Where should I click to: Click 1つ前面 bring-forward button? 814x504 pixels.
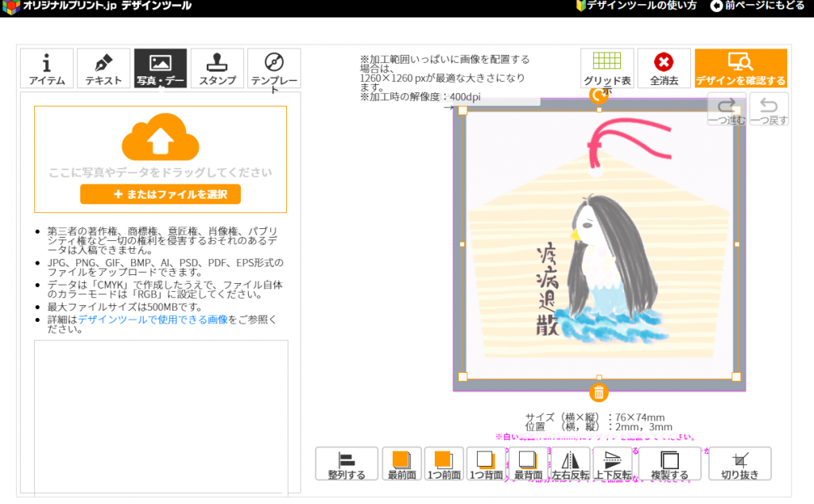pyautogui.click(x=444, y=463)
